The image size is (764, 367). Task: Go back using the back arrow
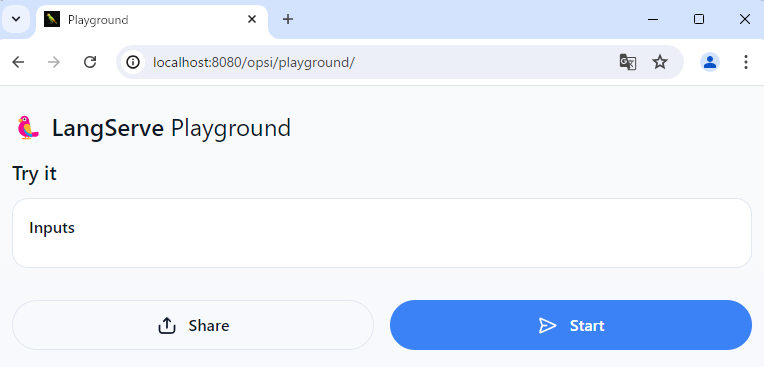19,62
